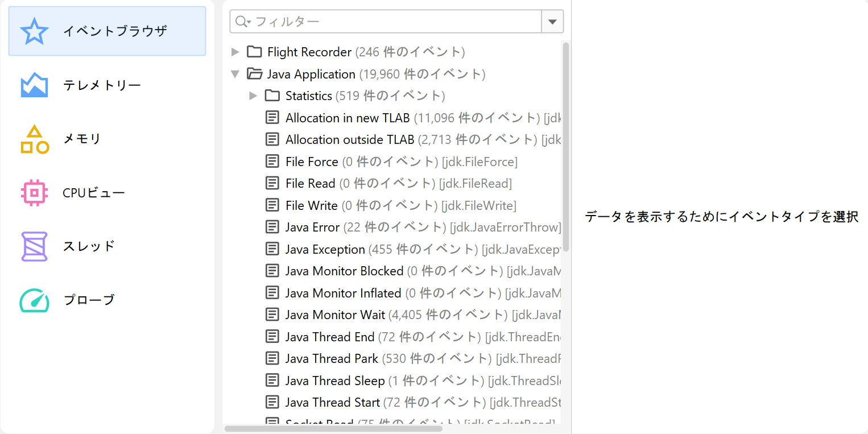This screenshot has width=868, height=434.
Task: Click the Java Application open folder icon
Action: [x=254, y=74]
